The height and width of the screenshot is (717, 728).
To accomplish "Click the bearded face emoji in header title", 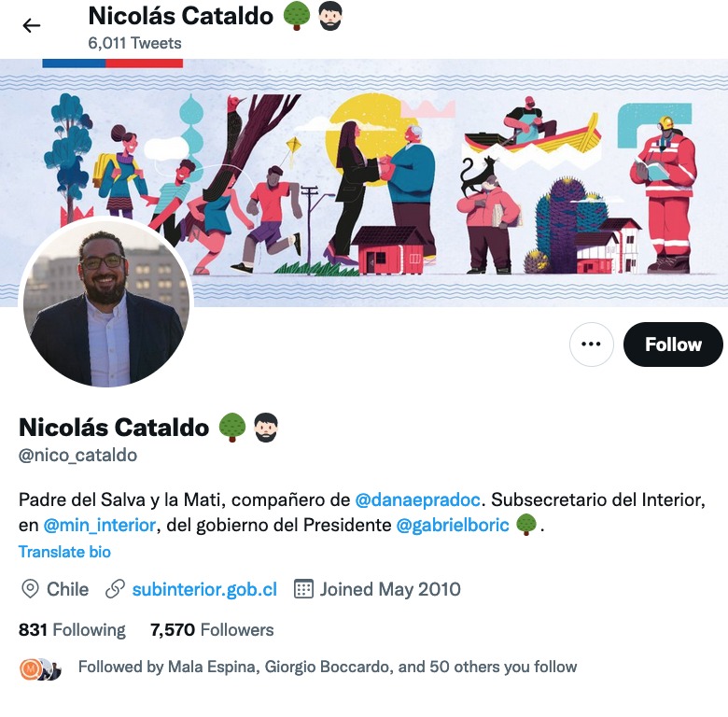I will click(x=330, y=16).
